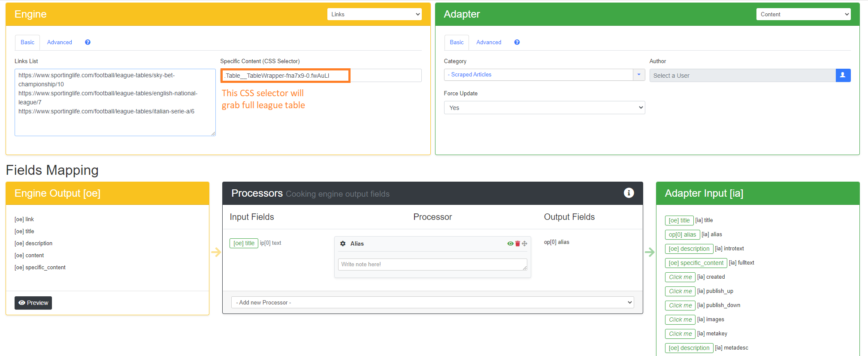Click the Write note here text area
The height and width of the screenshot is (356, 868).
click(x=432, y=265)
